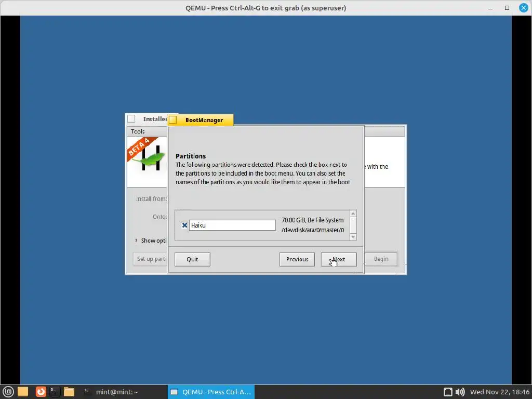Image resolution: width=532 pixels, height=399 pixels.
Task: Select the QEMU taskbar window entry
Action: tap(211, 392)
